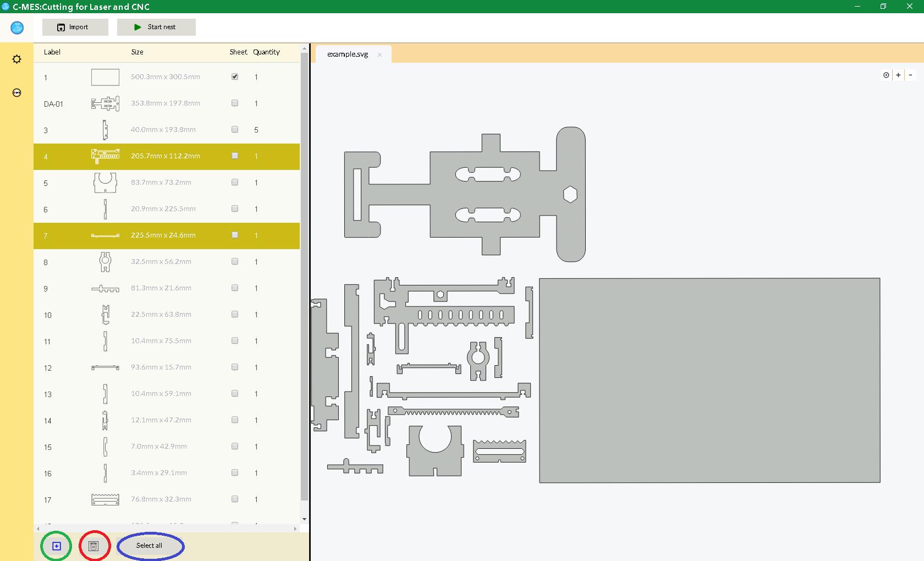Click size 22.5mm x 63.8mm
This screenshot has width=924, height=561.
[x=161, y=315]
